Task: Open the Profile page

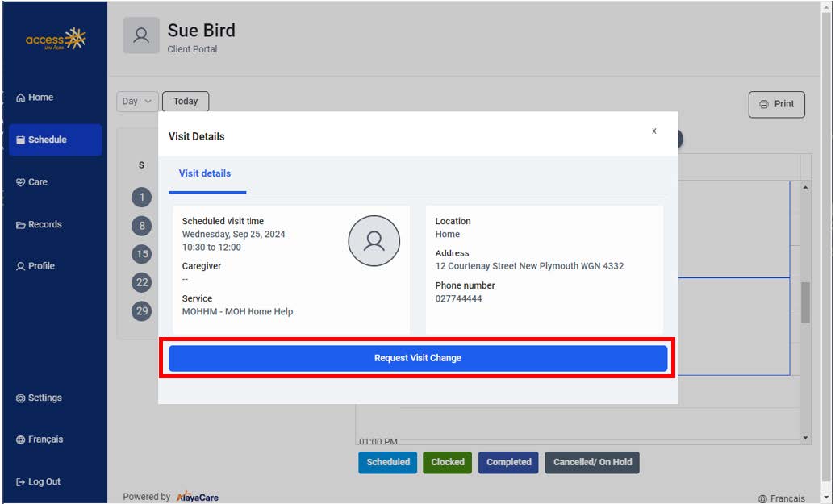Action: click(x=35, y=266)
